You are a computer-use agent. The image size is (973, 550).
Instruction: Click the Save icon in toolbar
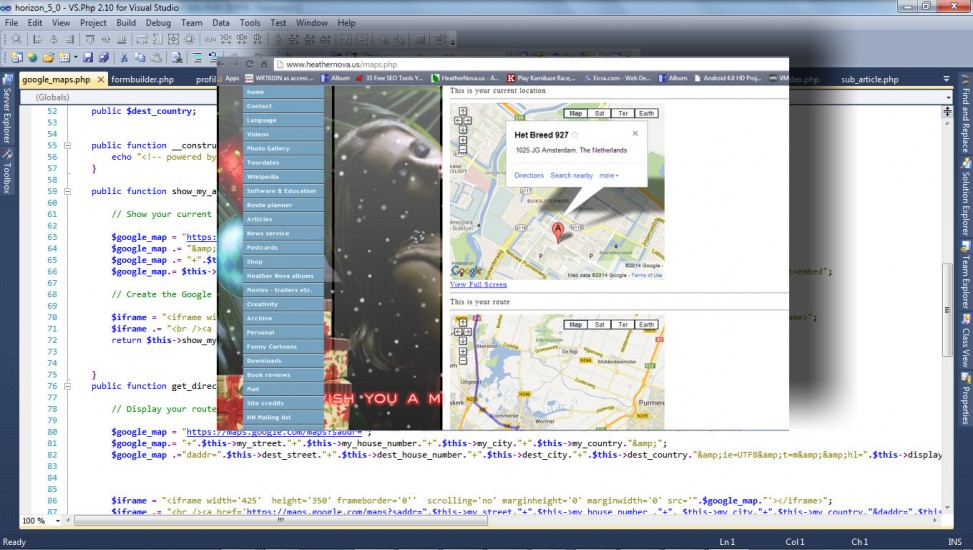(89, 58)
